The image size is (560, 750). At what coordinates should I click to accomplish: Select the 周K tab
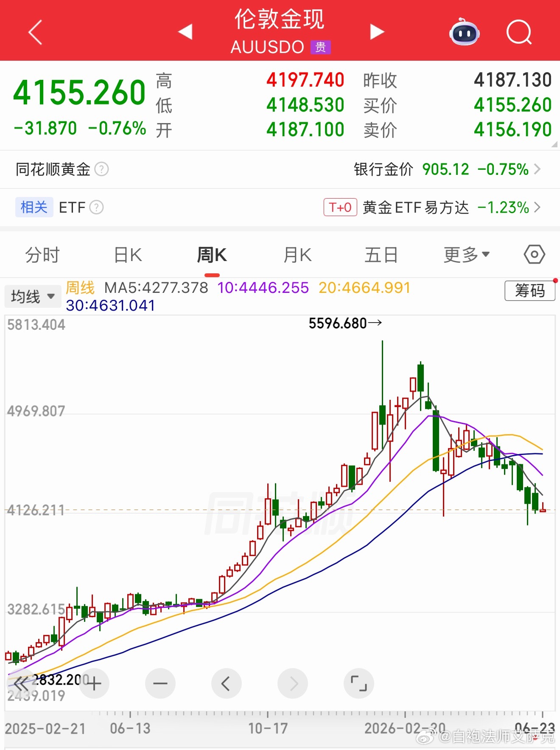(212, 255)
